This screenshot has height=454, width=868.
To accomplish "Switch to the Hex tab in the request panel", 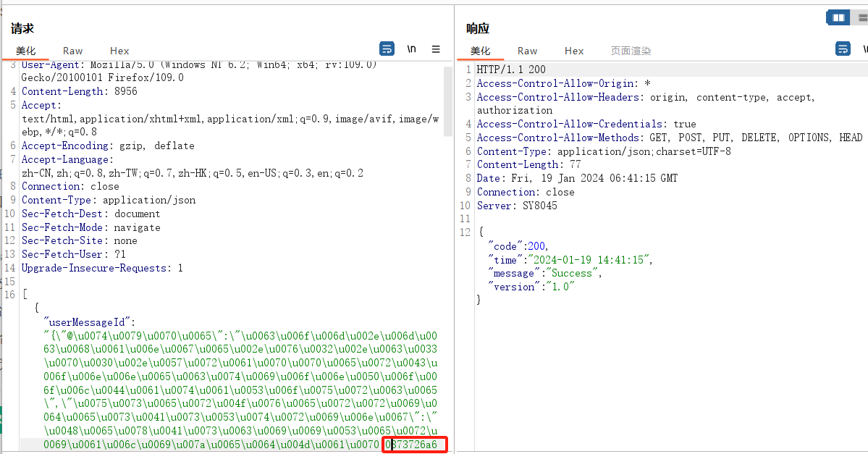I will click(119, 51).
